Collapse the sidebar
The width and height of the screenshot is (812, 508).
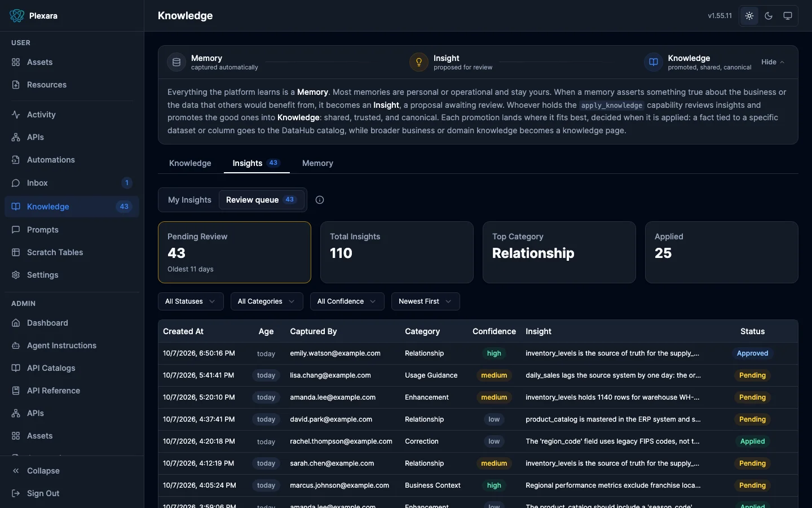pos(72,471)
